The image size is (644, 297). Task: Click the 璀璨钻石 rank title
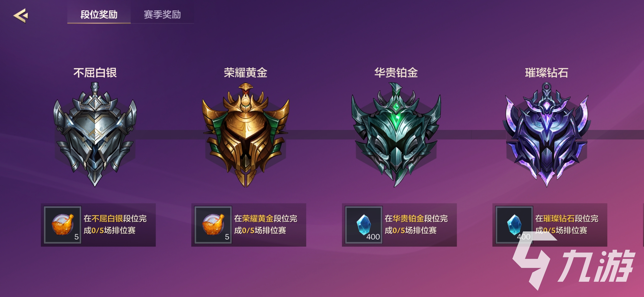[547, 73]
